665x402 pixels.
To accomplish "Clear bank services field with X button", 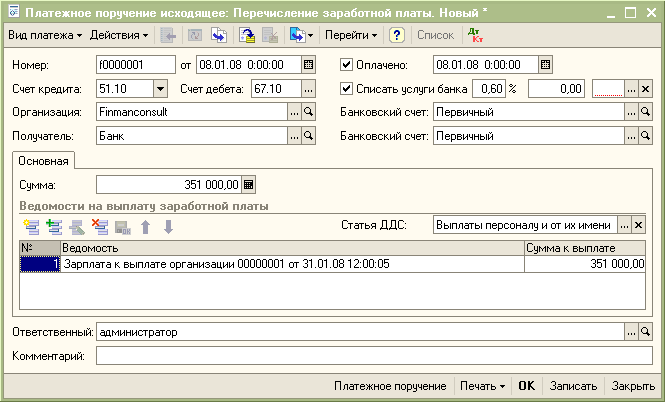I will pyautogui.click(x=645, y=89).
